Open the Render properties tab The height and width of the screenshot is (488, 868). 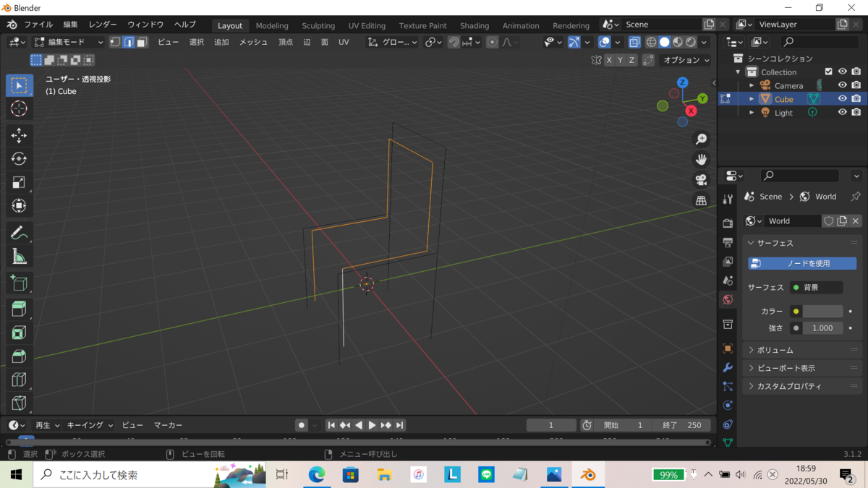[728, 223]
